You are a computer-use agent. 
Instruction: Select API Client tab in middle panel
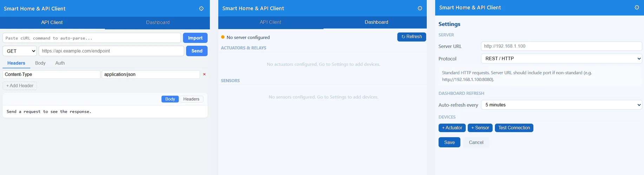271,22
